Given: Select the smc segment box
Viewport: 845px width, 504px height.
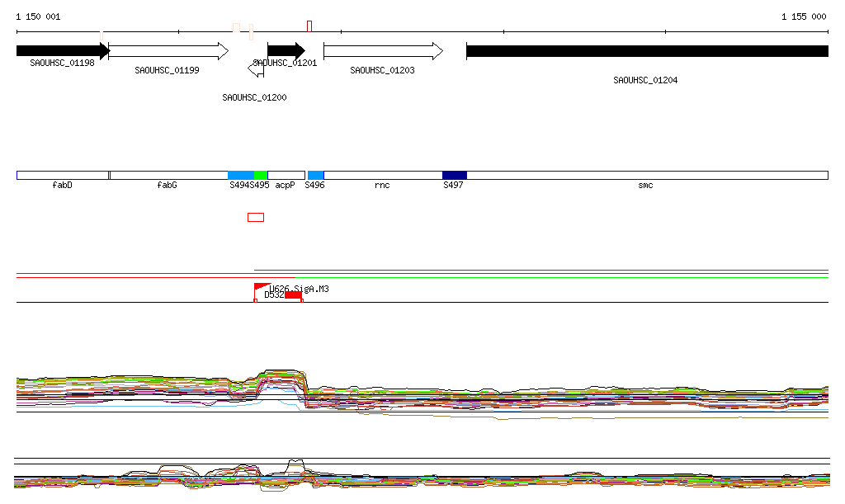Looking at the screenshot, I should tap(647, 175).
